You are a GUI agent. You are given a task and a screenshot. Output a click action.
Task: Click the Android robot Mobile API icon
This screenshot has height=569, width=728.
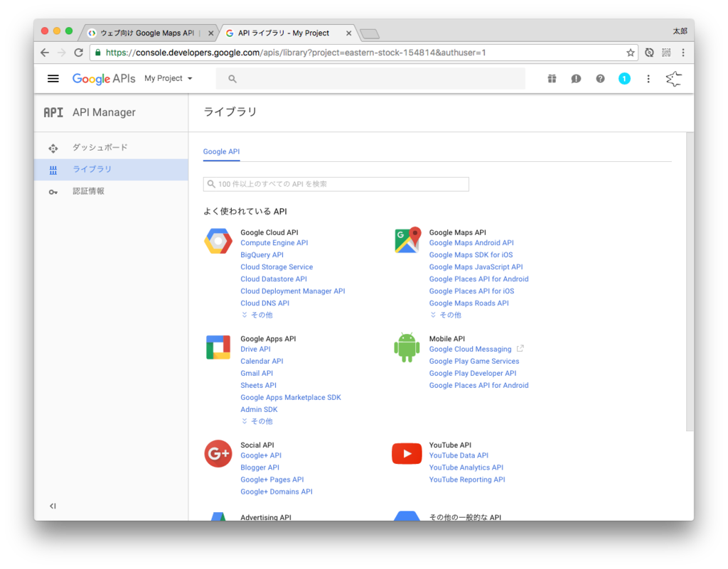407,347
